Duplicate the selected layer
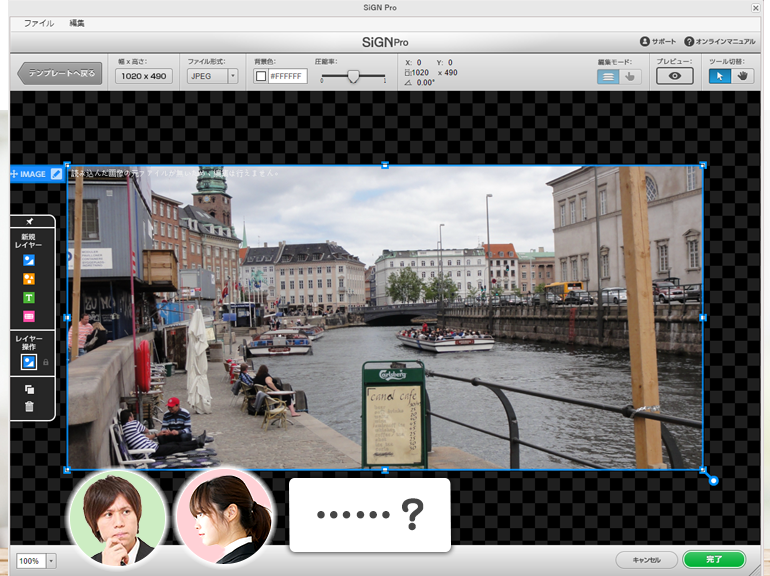The width and height of the screenshot is (770, 576). (x=29, y=389)
